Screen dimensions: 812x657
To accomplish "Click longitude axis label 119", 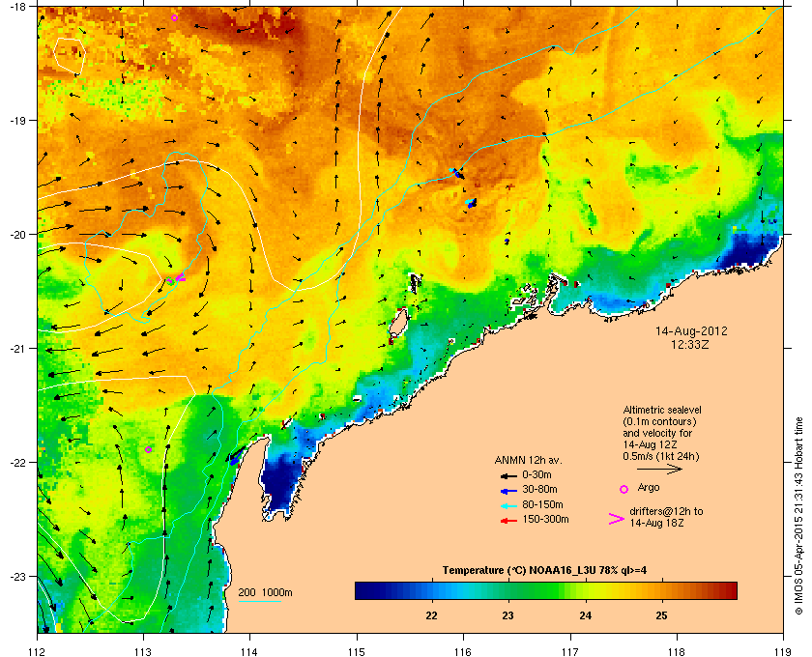I will click(x=784, y=651).
